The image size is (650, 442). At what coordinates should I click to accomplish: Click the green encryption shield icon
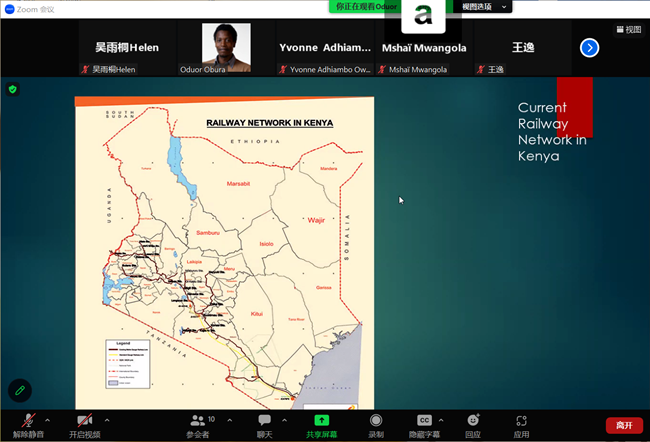coord(13,89)
